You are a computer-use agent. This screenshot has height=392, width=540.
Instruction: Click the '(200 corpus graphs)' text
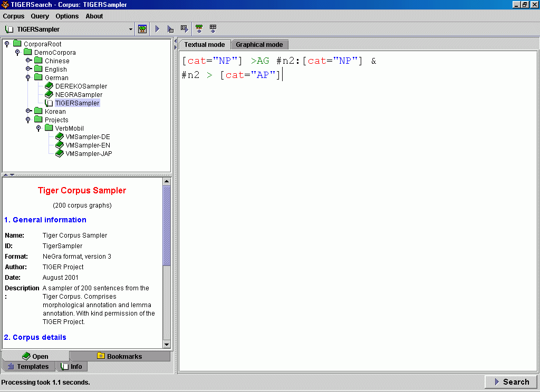[x=82, y=205]
